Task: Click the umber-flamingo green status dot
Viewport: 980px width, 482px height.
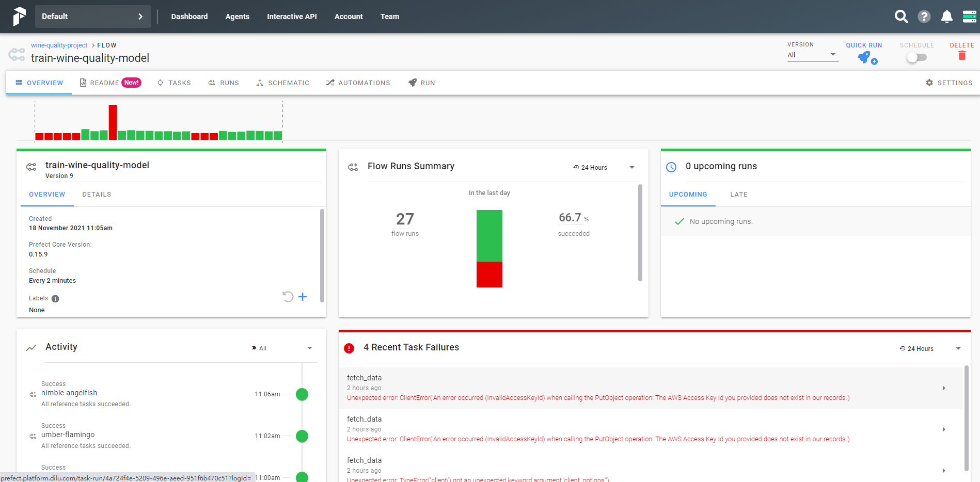Action: (302, 436)
